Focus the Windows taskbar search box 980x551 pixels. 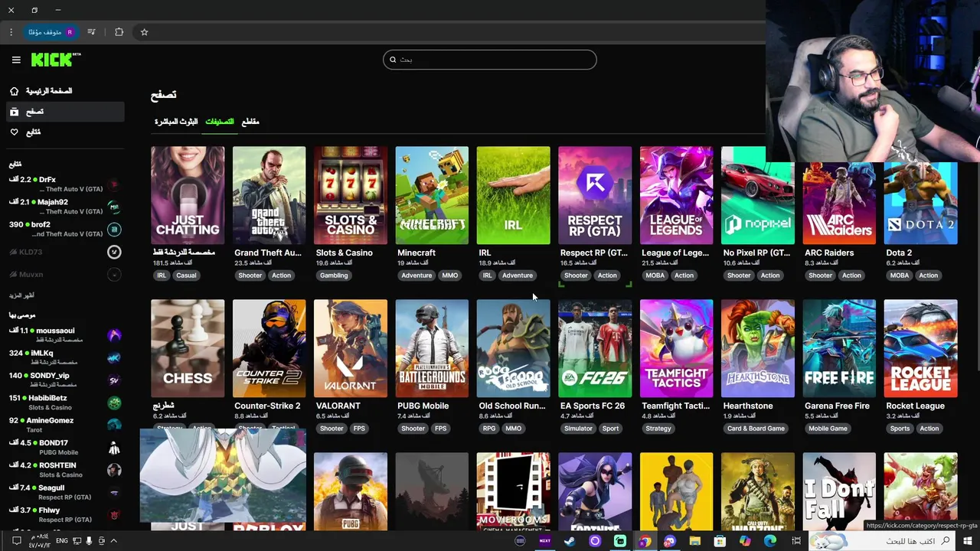(880, 541)
